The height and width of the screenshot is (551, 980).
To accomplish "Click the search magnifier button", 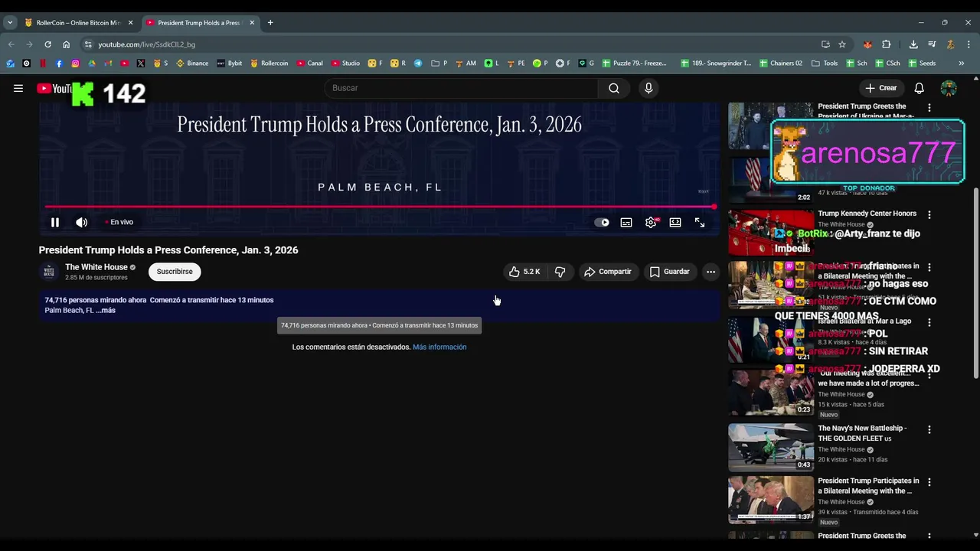I will 614,88.
